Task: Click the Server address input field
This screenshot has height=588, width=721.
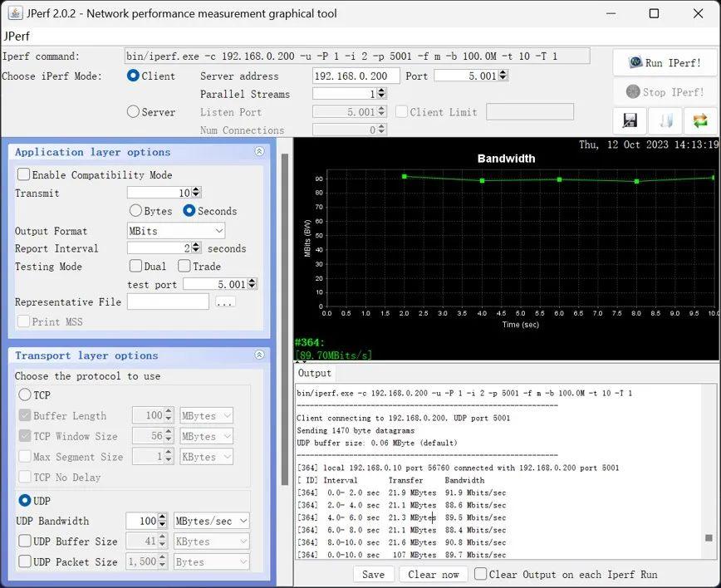Action: point(356,76)
